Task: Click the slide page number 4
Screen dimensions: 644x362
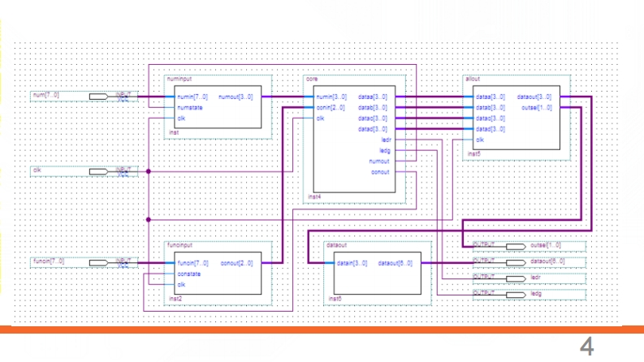Action: click(x=586, y=348)
